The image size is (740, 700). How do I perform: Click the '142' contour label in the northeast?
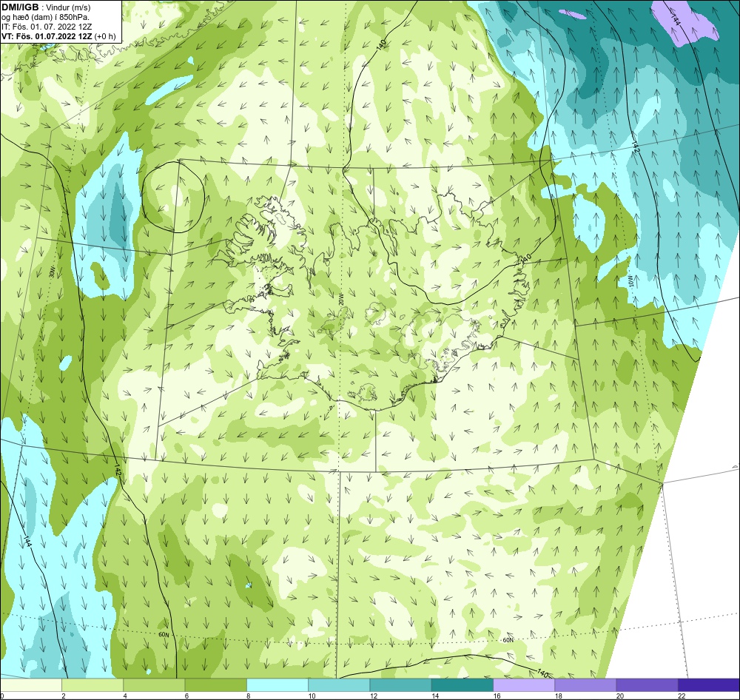point(635,147)
